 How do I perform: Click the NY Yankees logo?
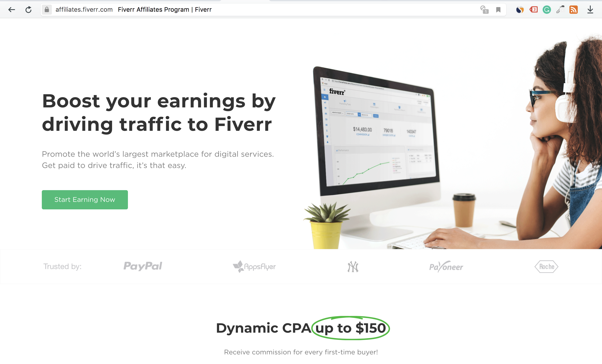pos(353,266)
